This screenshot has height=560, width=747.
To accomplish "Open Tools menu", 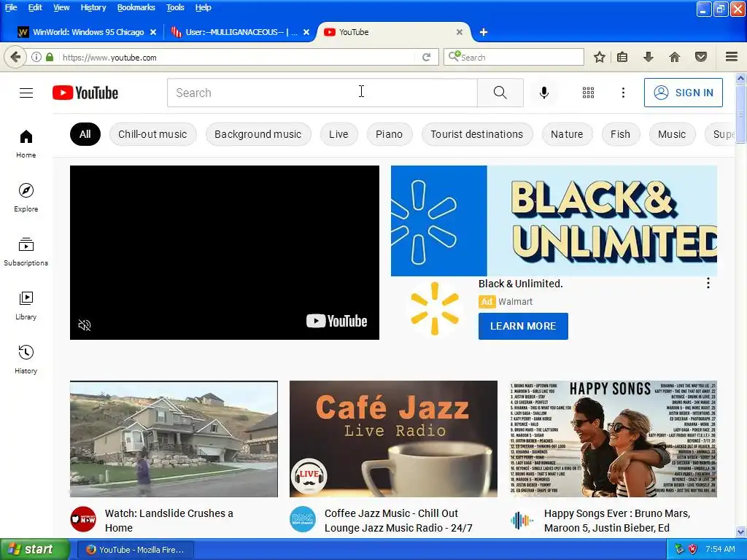I will click(175, 7).
